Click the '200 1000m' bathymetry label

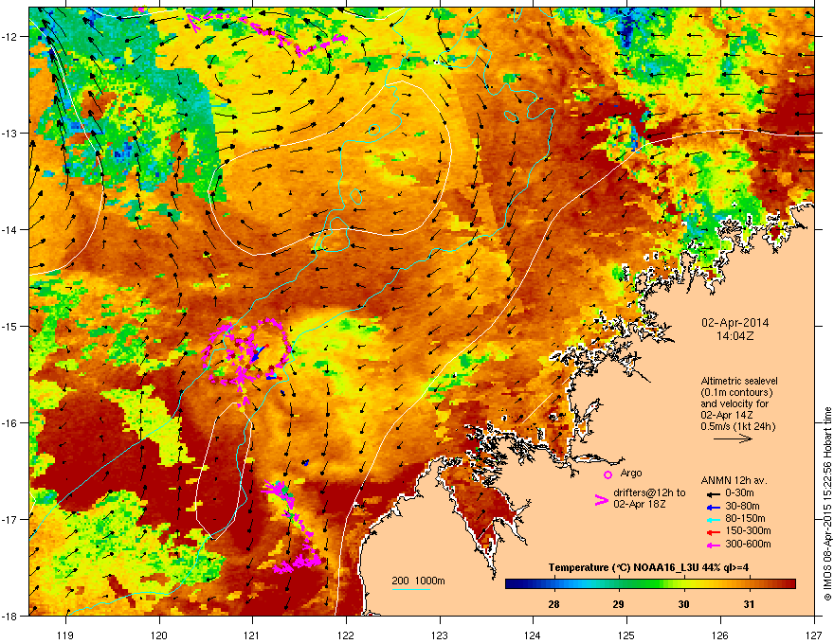click(418, 581)
